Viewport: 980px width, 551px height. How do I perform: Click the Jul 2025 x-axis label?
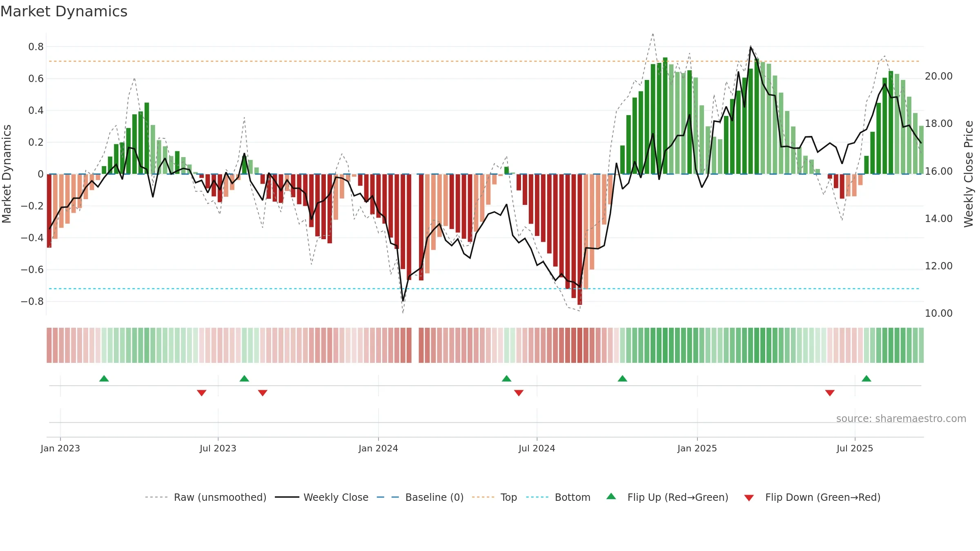point(855,448)
